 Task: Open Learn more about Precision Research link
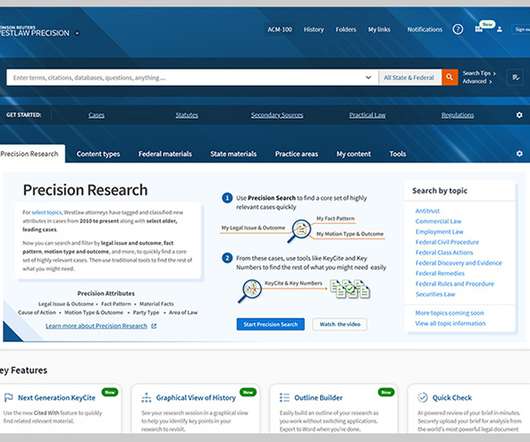coord(97,326)
